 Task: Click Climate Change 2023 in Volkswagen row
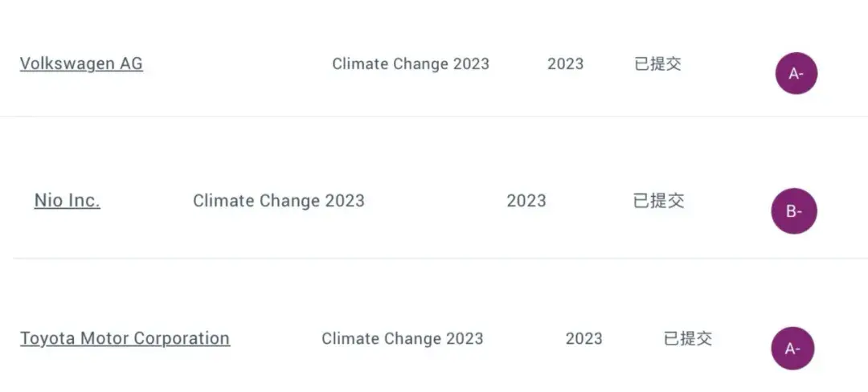click(411, 63)
